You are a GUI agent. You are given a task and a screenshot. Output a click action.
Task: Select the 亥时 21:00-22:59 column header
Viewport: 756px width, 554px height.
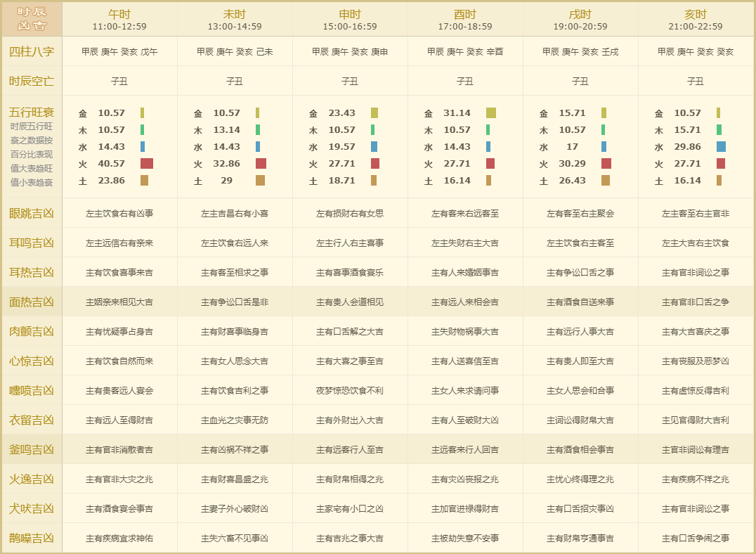point(696,20)
